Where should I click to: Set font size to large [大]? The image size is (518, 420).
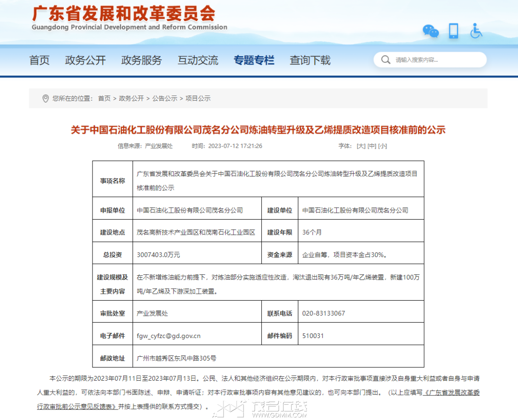(361, 146)
